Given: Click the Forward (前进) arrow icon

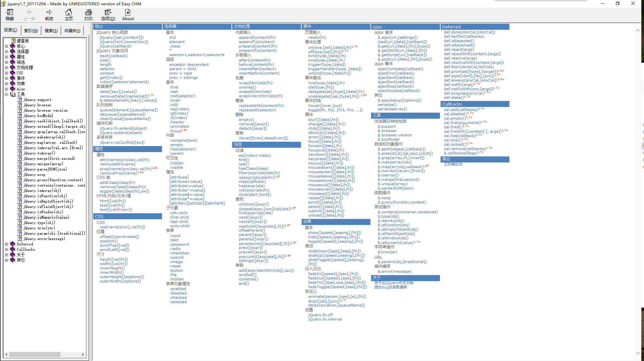Looking at the screenshot, I should pyautogui.click(x=49, y=12).
